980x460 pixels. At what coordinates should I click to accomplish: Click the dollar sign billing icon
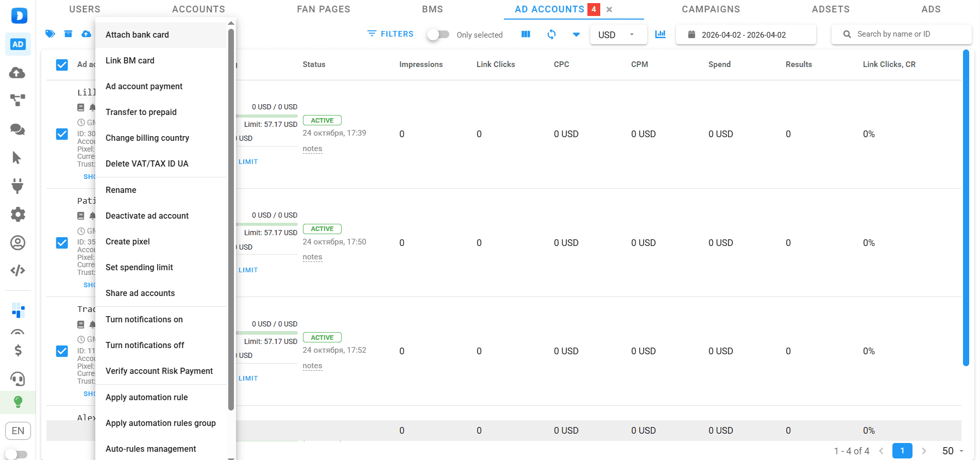click(18, 351)
